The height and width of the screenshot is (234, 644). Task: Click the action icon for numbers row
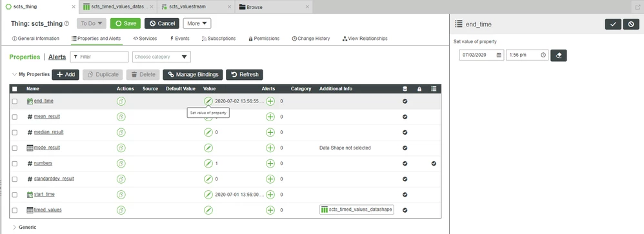click(x=121, y=163)
